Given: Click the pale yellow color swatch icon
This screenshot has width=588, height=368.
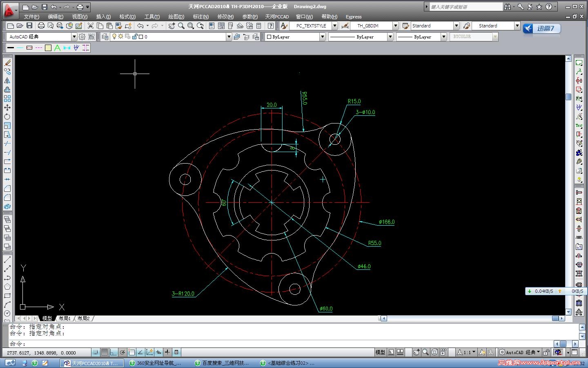Looking at the screenshot, I should click(x=48, y=48).
